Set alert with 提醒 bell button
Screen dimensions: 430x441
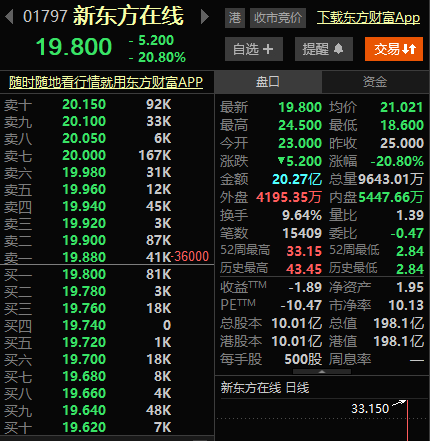(x=324, y=49)
